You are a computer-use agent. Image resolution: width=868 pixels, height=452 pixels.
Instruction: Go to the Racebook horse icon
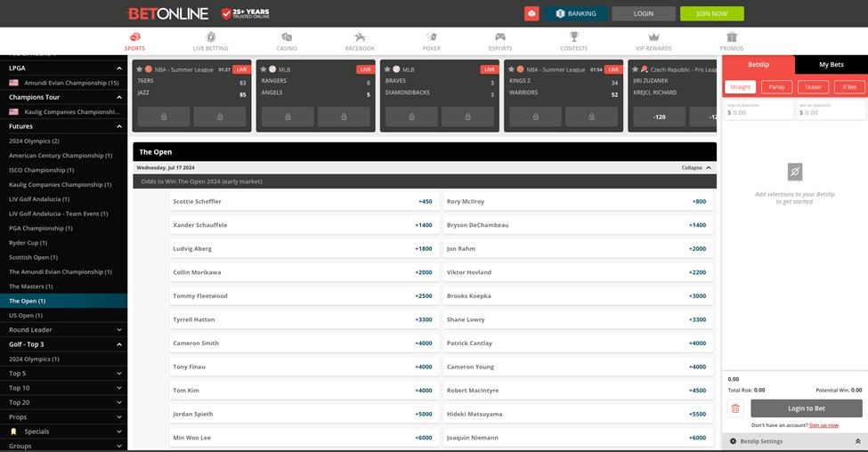360,37
